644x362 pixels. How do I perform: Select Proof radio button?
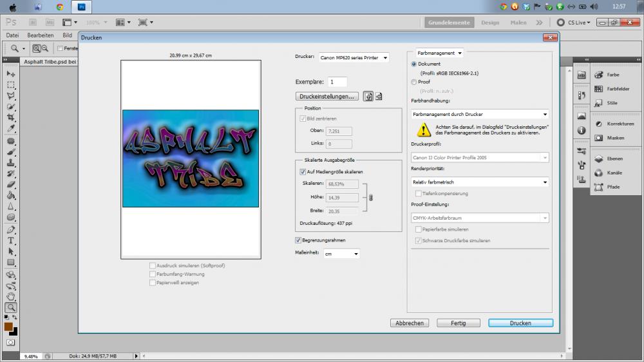413,82
